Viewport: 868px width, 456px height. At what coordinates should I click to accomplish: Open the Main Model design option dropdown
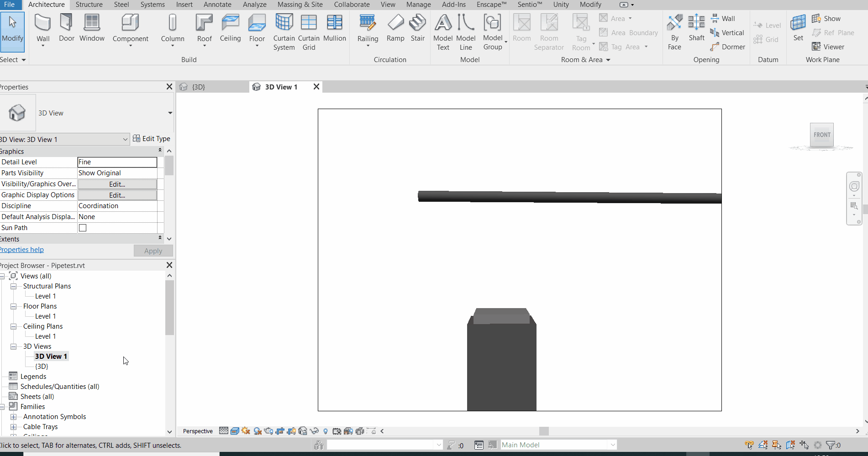pyautogui.click(x=612, y=445)
